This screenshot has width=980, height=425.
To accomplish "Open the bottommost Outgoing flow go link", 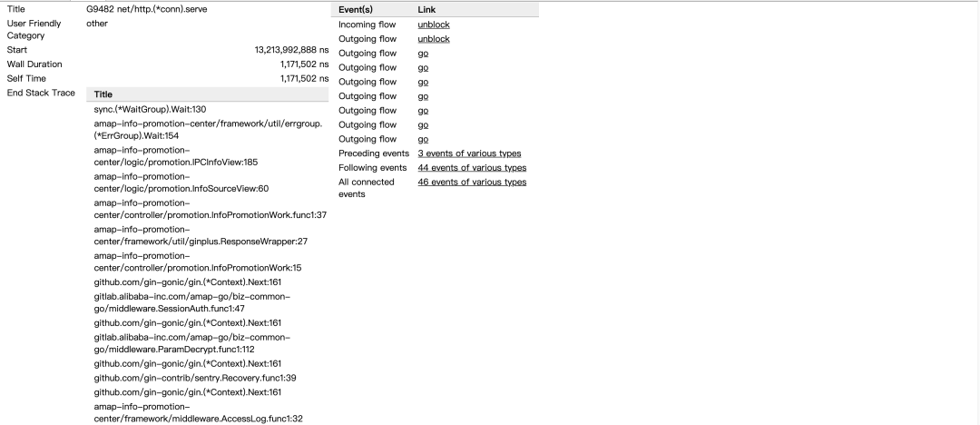I will (x=423, y=139).
